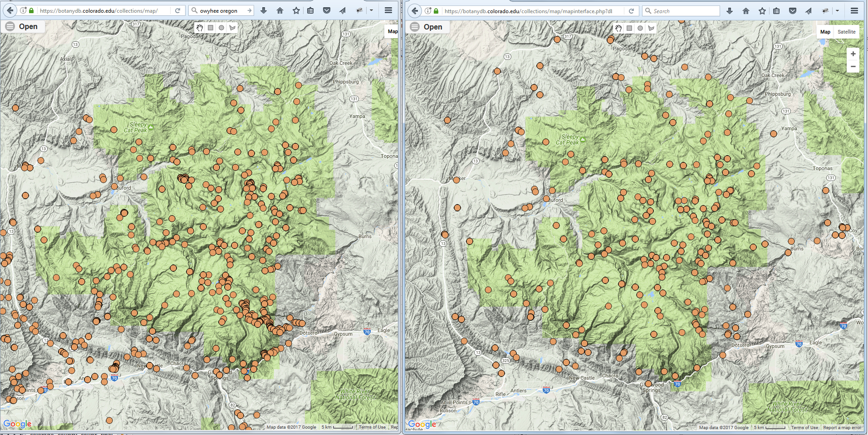Open the toolbar overflow dropdown in left browser
This screenshot has height=435, width=868.
[371, 10]
